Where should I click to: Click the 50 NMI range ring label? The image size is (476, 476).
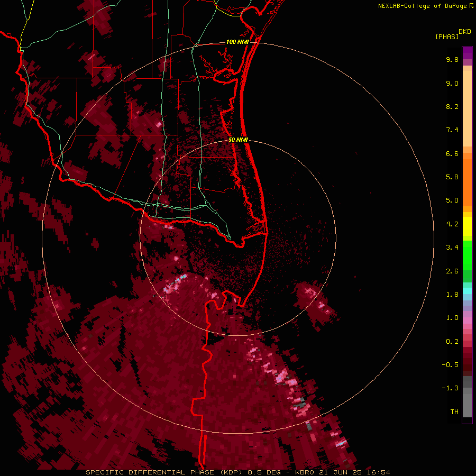pyautogui.click(x=238, y=140)
